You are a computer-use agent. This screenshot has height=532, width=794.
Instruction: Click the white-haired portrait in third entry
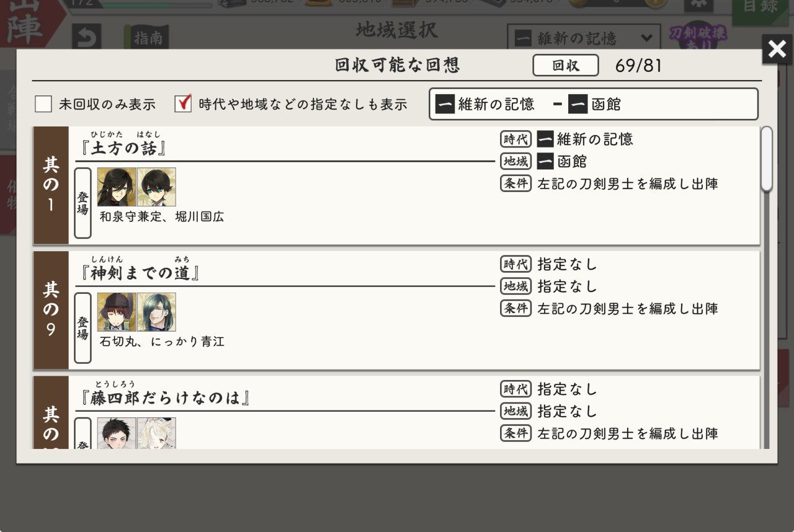(x=156, y=433)
